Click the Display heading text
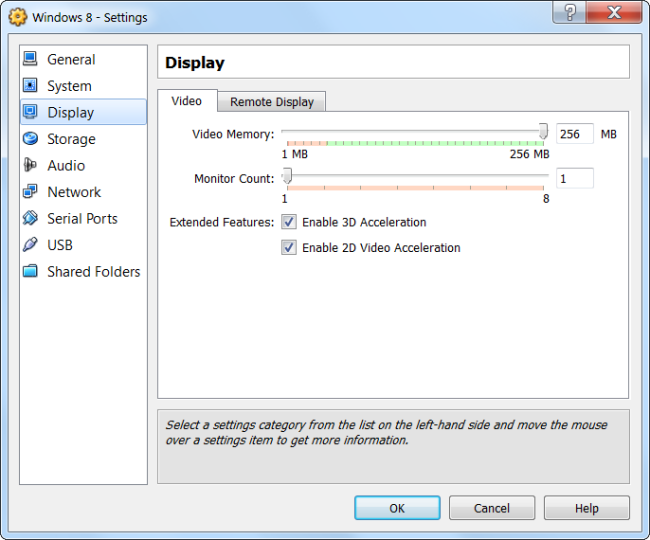The width and height of the screenshot is (650, 540). [x=195, y=63]
